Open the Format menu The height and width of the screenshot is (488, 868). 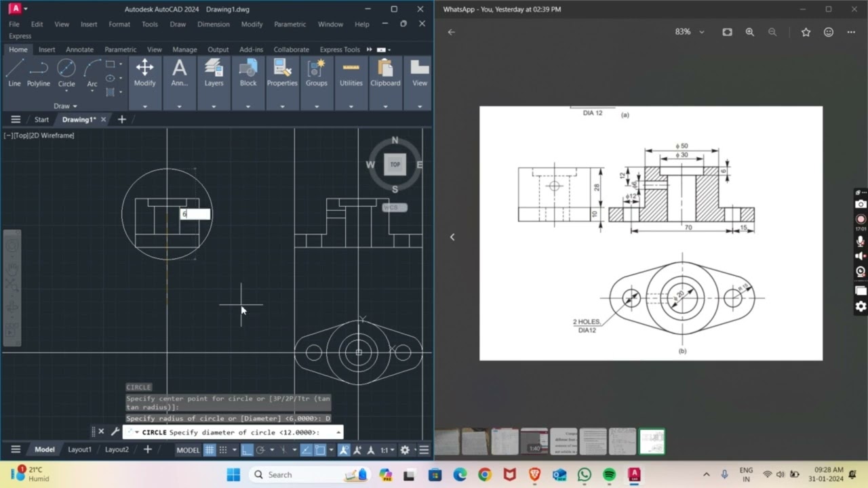119,24
